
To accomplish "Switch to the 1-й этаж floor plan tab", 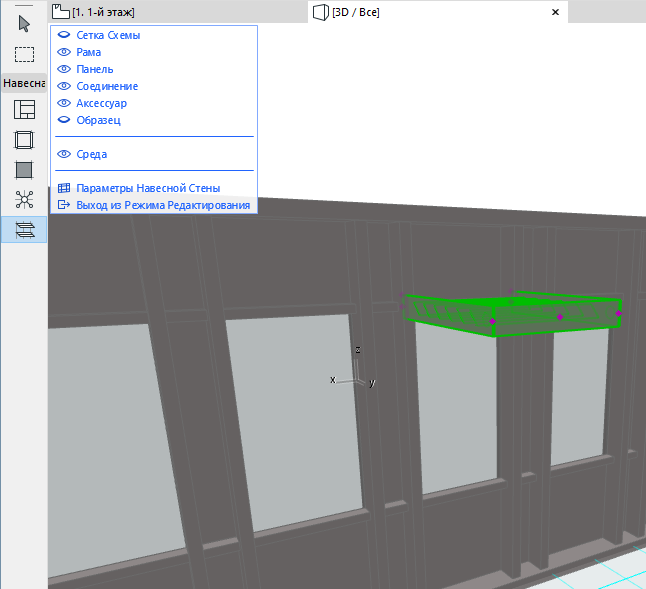I will 178,12.
